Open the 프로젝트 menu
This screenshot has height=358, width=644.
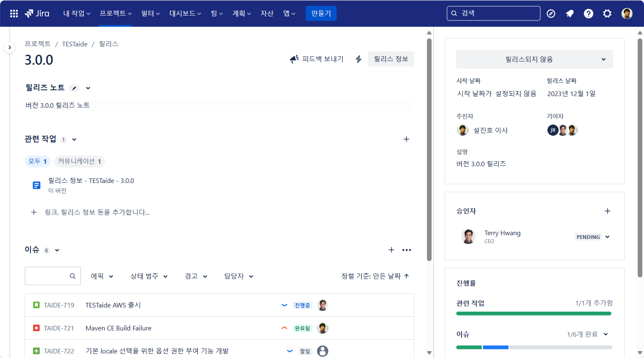[x=115, y=13]
